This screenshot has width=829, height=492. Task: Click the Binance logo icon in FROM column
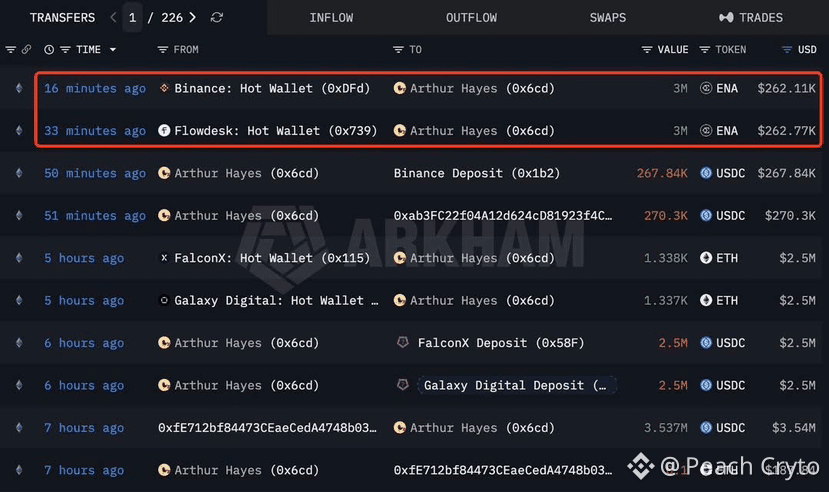click(x=164, y=88)
